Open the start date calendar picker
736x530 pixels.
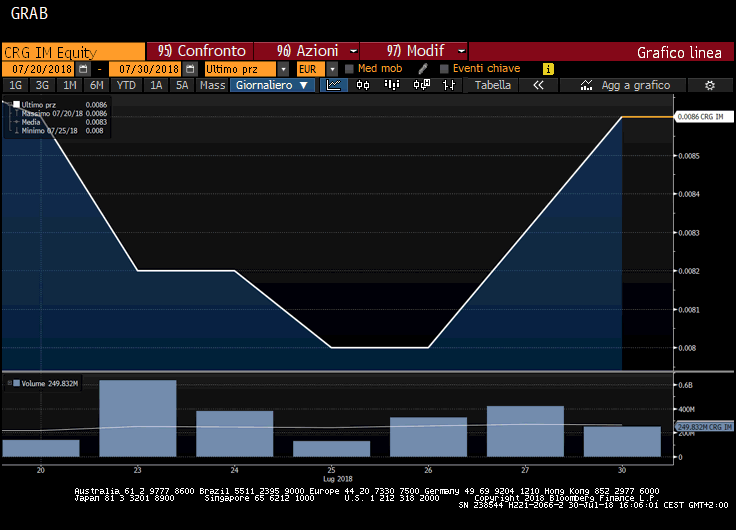(83, 69)
